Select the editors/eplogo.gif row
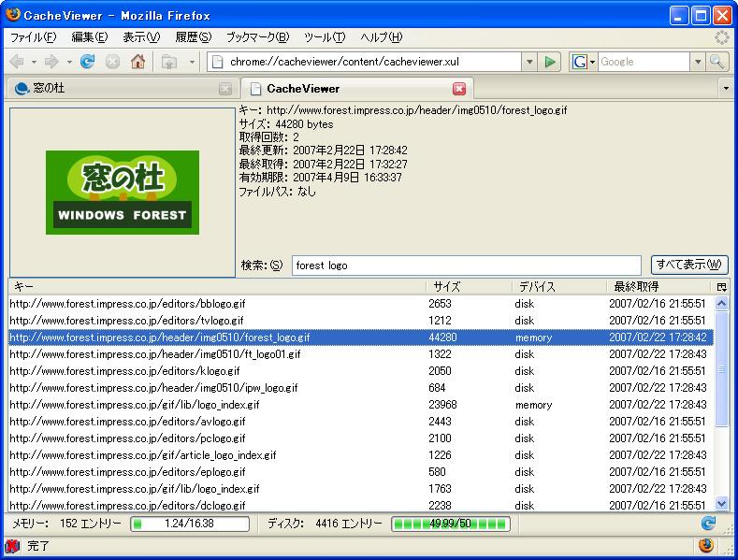The width and height of the screenshot is (738, 560). pos(361,472)
